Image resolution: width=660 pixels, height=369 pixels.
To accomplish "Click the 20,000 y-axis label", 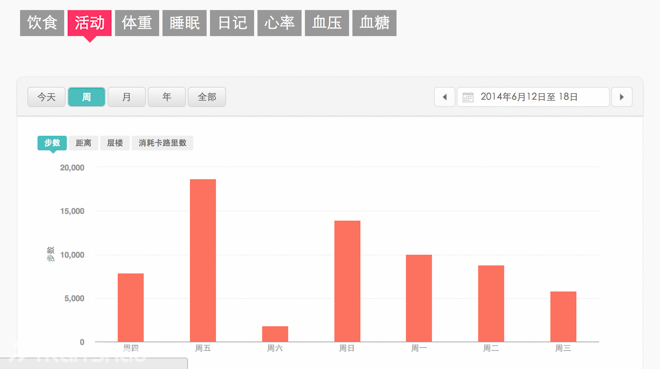I will click(72, 167).
